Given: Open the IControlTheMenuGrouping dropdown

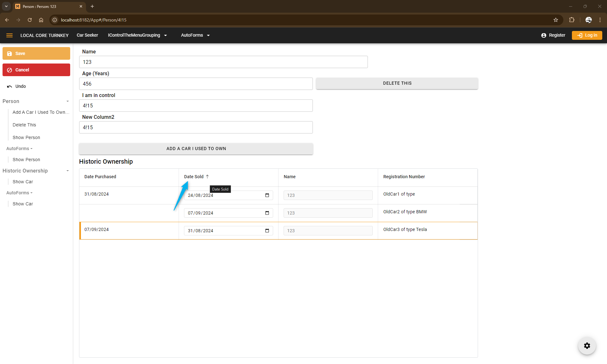Looking at the screenshot, I should click(137, 35).
